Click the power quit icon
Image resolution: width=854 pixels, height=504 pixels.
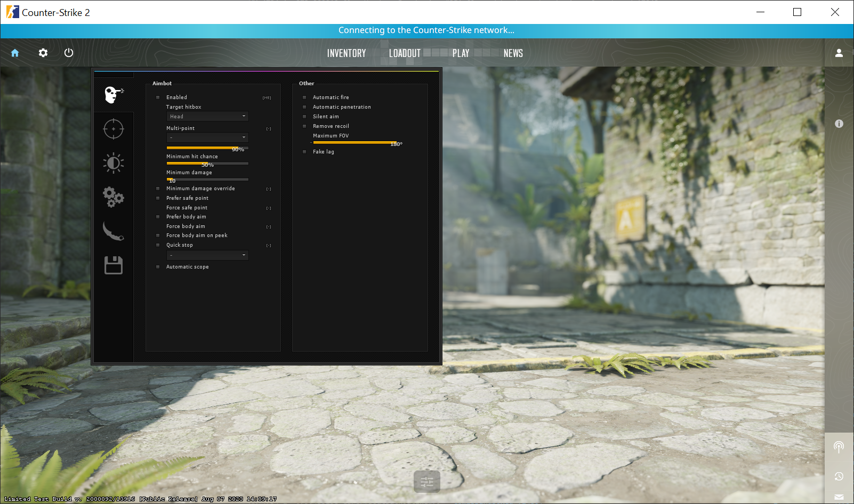pyautogui.click(x=69, y=53)
